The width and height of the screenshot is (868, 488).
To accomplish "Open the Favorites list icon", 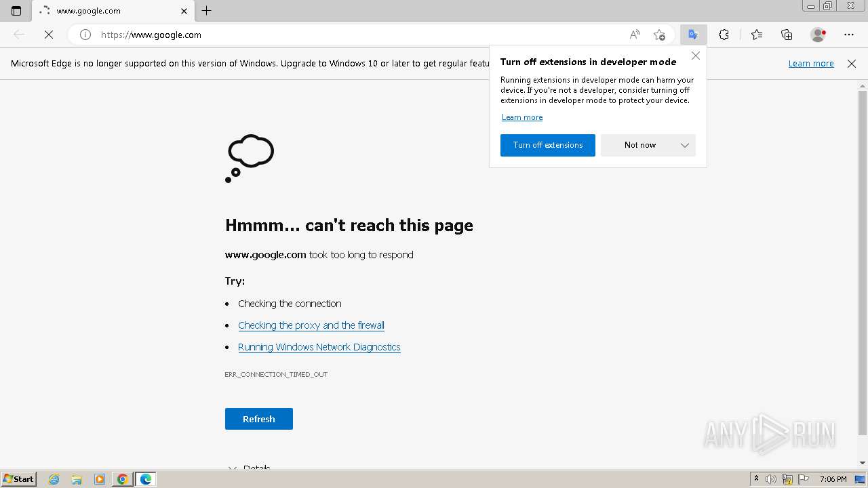I will 757,35.
